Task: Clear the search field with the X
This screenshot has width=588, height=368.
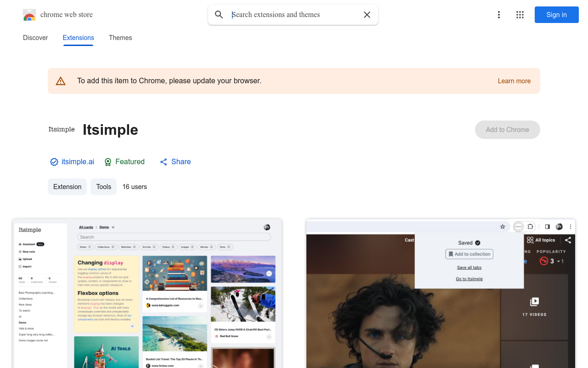Action: (367, 15)
